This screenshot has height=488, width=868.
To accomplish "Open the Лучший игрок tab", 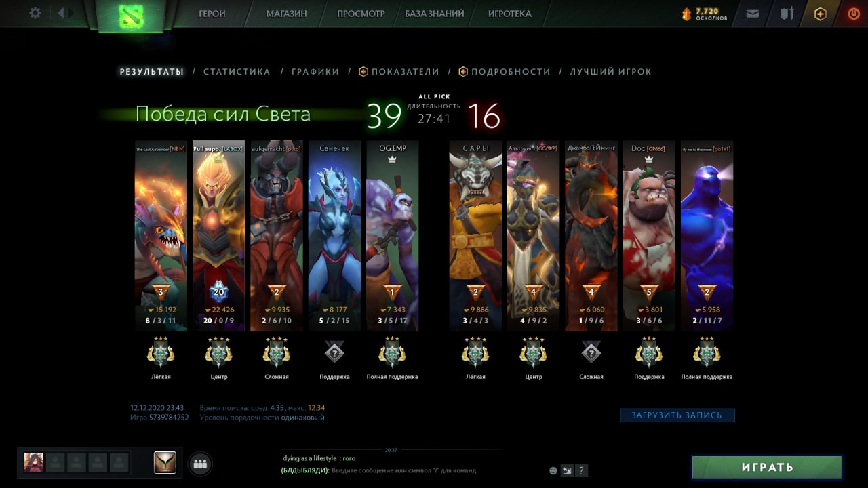I will point(610,72).
